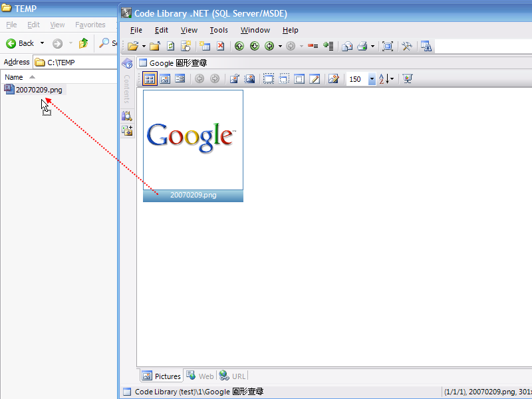
Task: Move item down with green down arrow
Action: point(255,46)
